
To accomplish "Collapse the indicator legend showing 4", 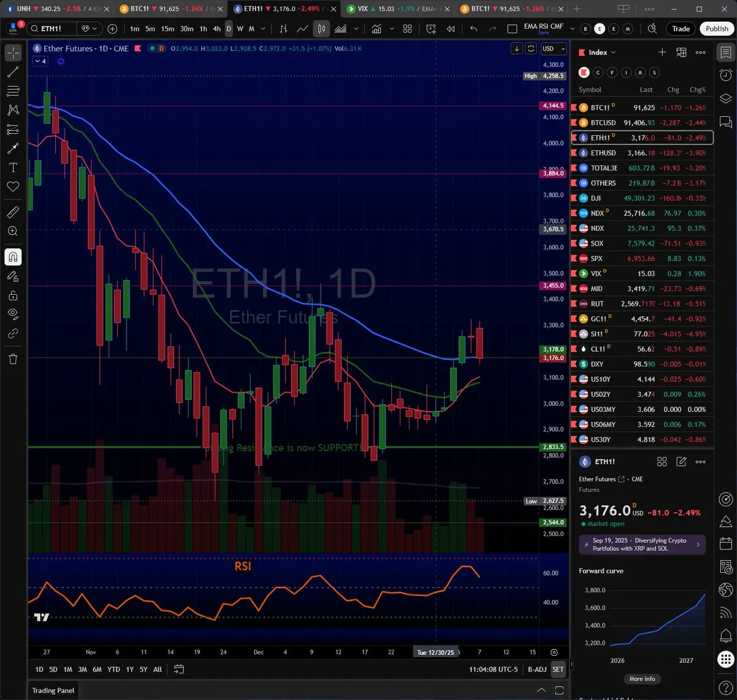I will [x=40, y=61].
